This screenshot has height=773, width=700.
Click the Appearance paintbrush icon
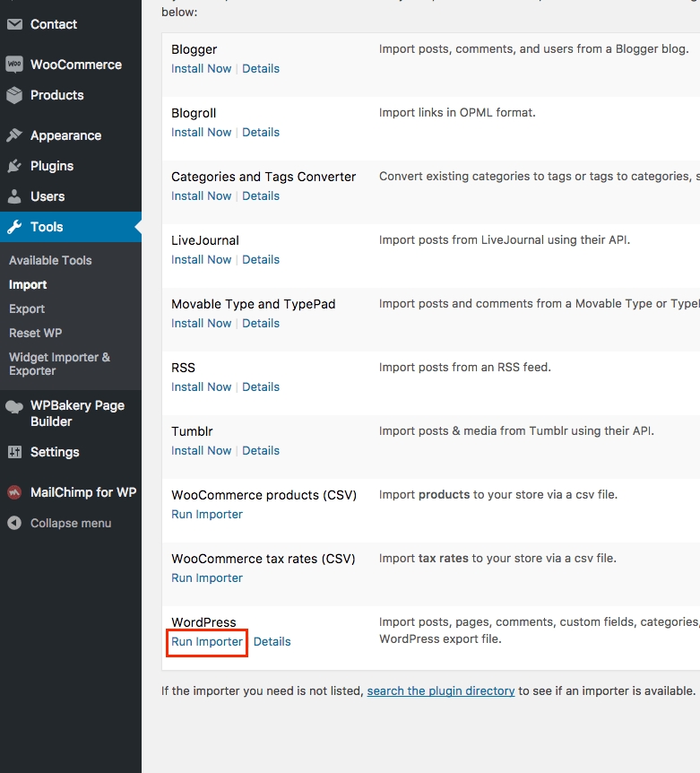click(x=14, y=135)
